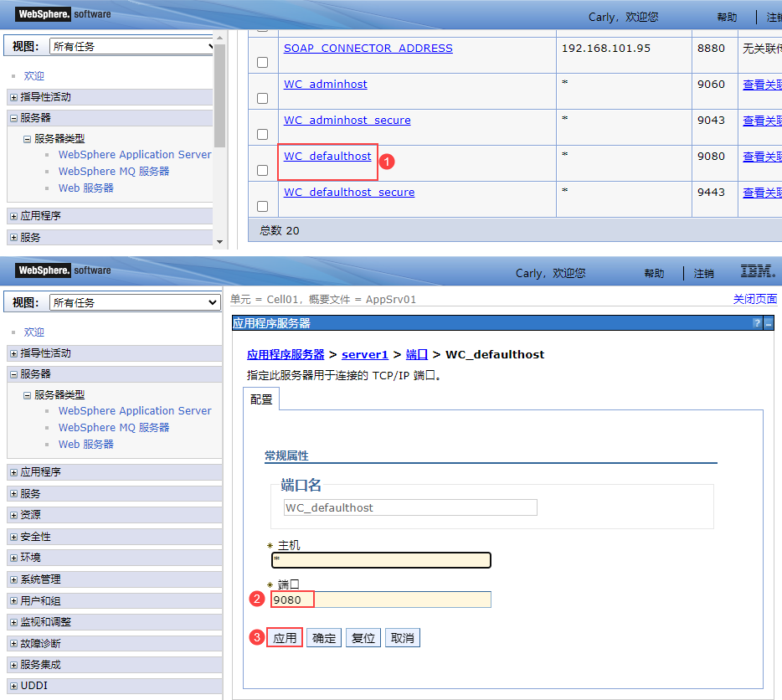Screen dimensions: 782x700
Task: Open WebSphere MQ 服务器 in upper tree
Action: tap(114, 171)
